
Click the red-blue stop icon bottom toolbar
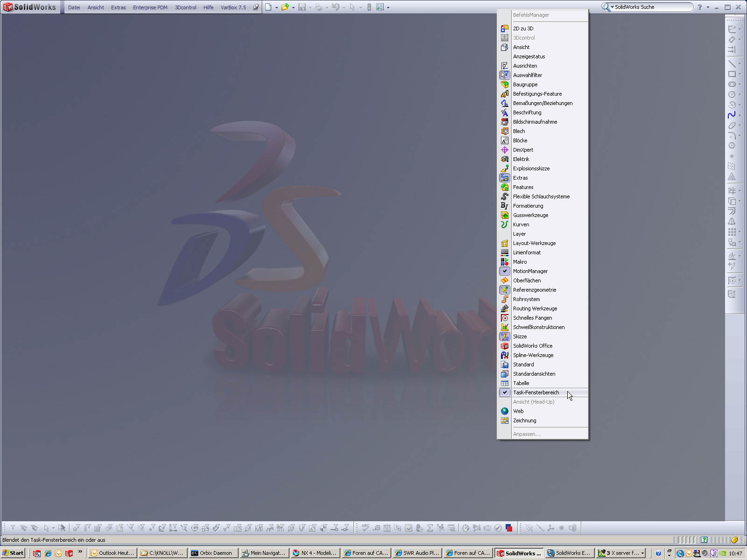coord(509,528)
